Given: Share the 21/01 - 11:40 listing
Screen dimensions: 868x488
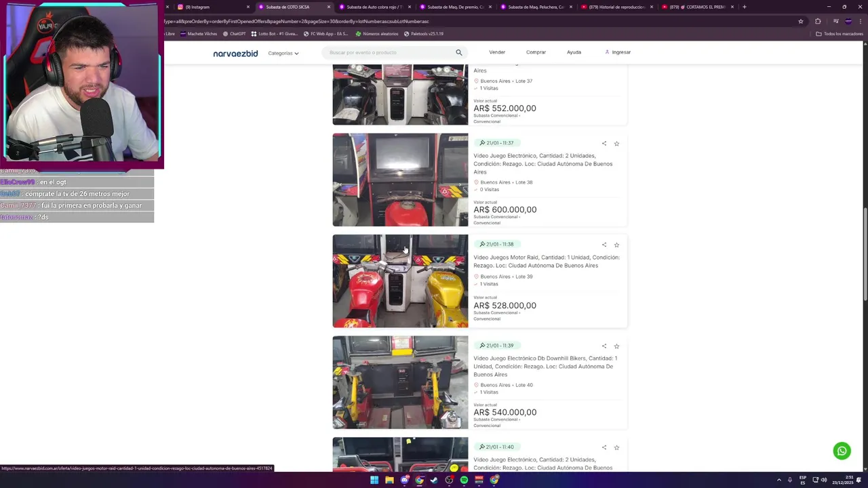Looking at the screenshot, I should [x=604, y=447].
